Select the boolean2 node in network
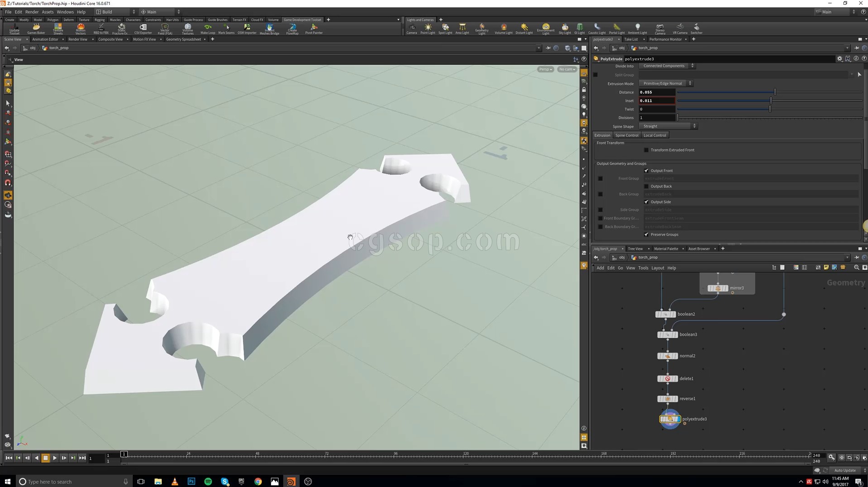Image resolution: width=868 pixels, height=487 pixels. pyautogui.click(x=665, y=314)
